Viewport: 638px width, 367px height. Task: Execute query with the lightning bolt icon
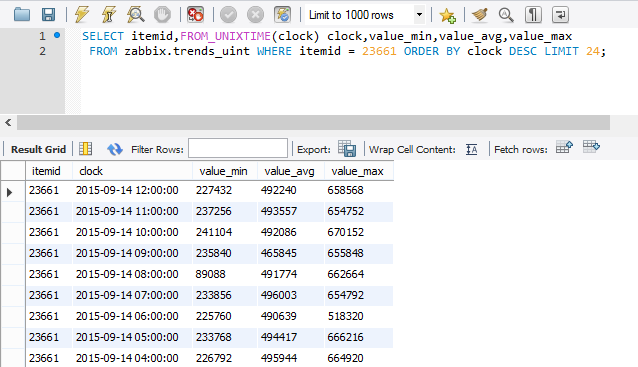coord(82,15)
